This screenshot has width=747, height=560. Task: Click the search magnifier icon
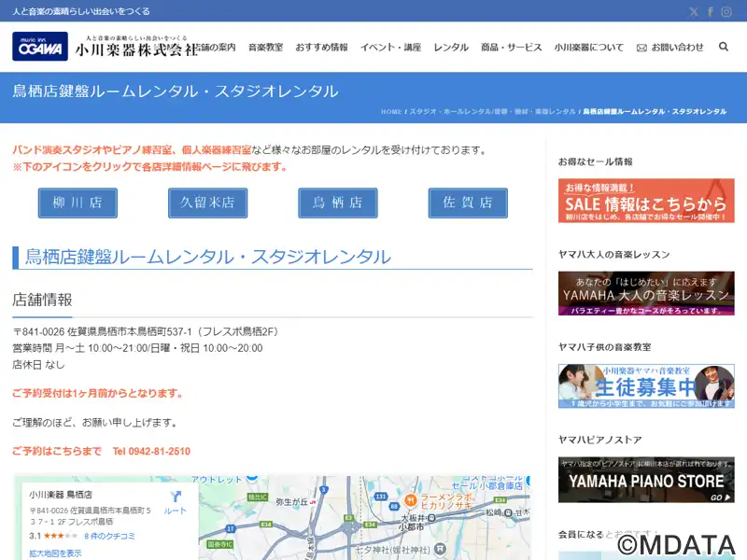(723, 47)
